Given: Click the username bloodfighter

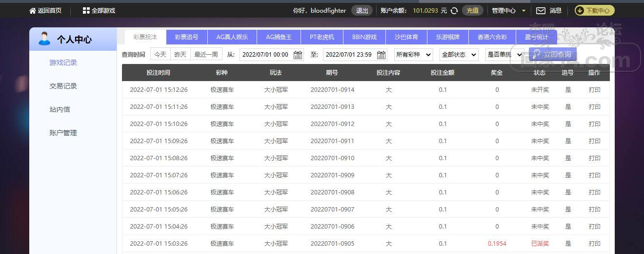Looking at the screenshot, I should 328,10.
